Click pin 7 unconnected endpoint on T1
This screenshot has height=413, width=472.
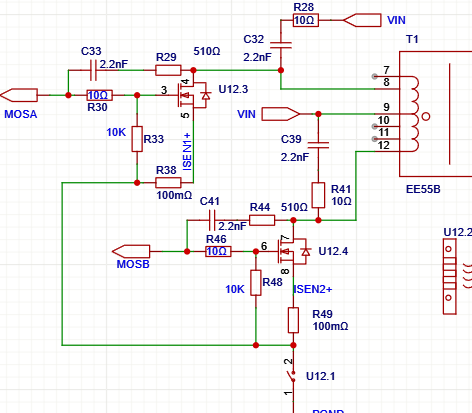click(x=374, y=76)
